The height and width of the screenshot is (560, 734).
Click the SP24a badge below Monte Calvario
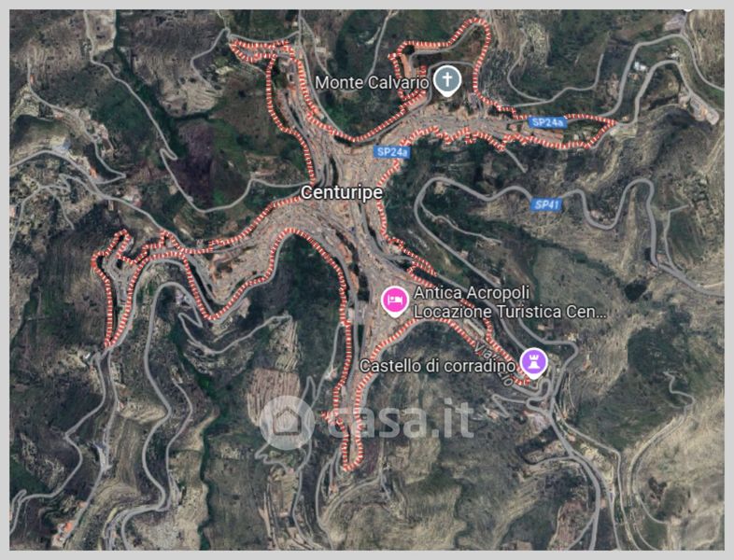(393, 151)
